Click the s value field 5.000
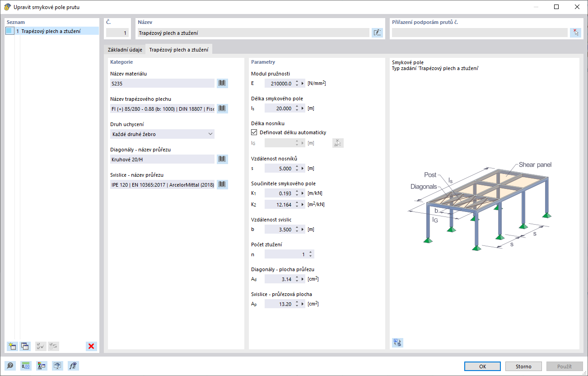The height and width of the screenshot is (376, 588). click(279, 168)
